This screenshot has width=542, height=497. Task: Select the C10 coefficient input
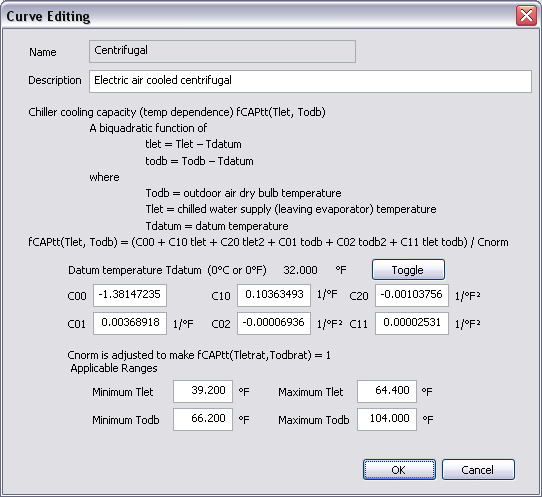coord(274,295)
